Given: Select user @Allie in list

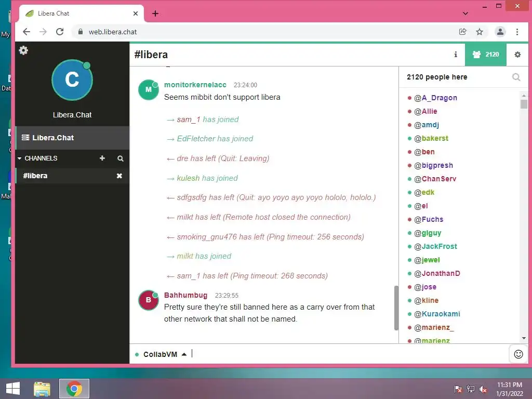Looking at the screenshot, I should click(x=425, y=111).
